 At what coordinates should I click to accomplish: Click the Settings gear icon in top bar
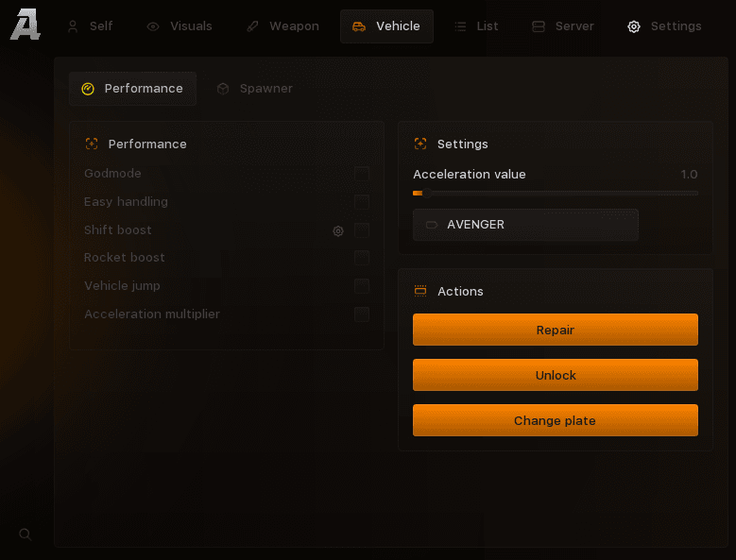[x=634, y=26]
